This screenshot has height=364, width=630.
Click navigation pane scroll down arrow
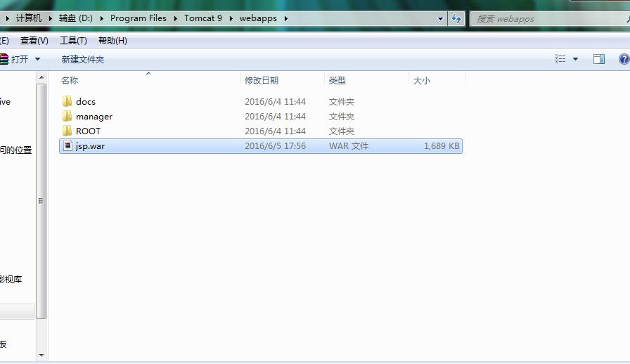(x=41, y=356)
